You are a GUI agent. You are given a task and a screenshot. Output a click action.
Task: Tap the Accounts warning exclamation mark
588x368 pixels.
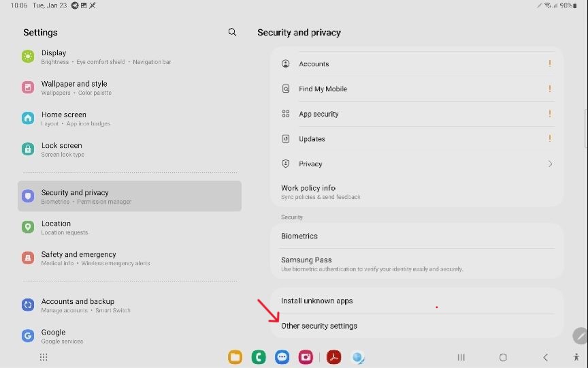tap(550, 63)
